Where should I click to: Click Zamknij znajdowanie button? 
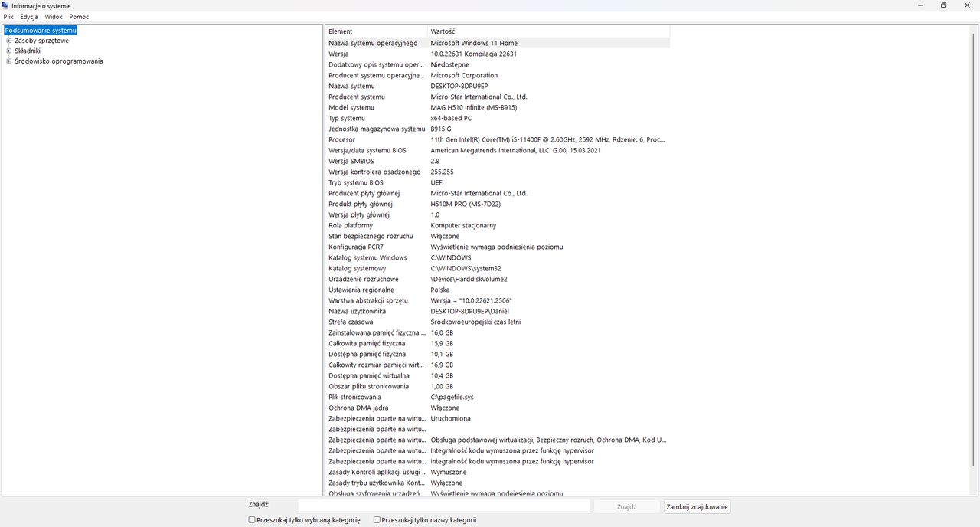pyautogui.click(x=697, y=506)
